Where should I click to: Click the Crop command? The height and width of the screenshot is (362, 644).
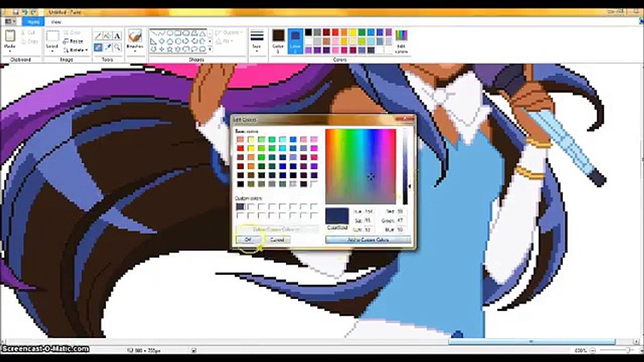[72, 33]
